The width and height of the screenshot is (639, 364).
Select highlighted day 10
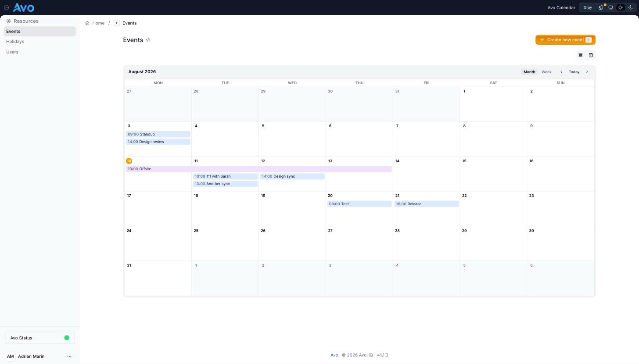pos(129,161)
